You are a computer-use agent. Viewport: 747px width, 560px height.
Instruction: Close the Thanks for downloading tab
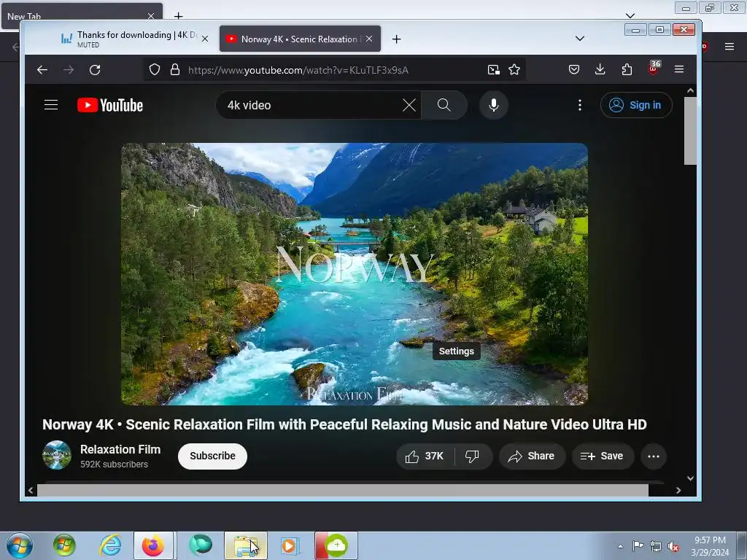tap(205, 39)
